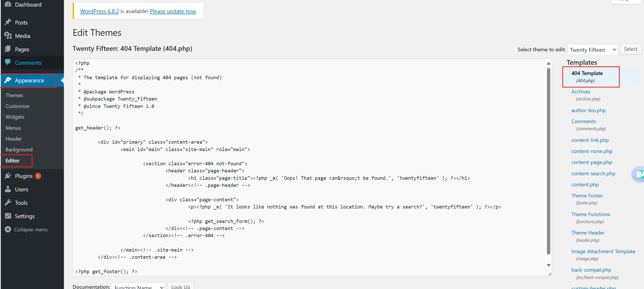Open the Function Name documentation dropdown
This screenshot has height=289, width=644.
click(138, 286)
